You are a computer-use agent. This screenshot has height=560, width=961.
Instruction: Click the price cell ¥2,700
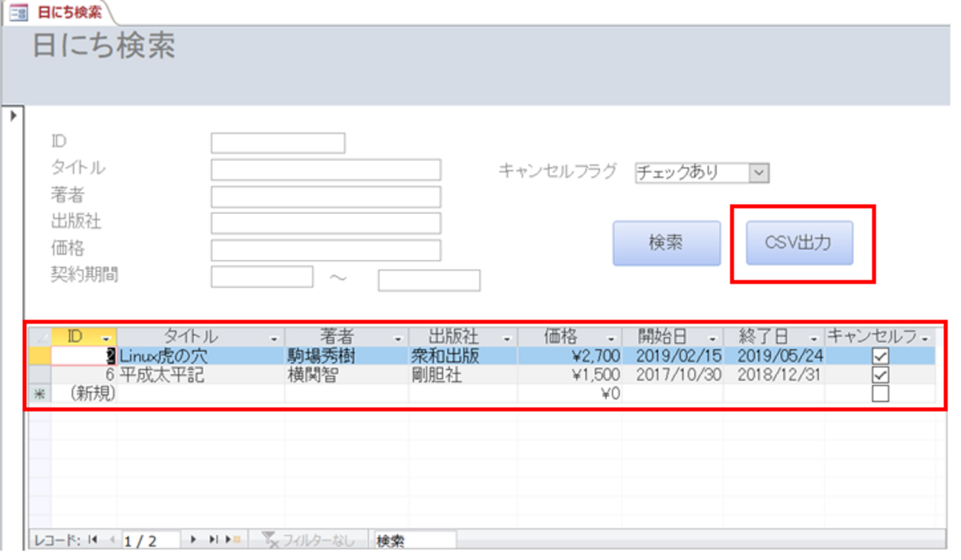(570, 356)
